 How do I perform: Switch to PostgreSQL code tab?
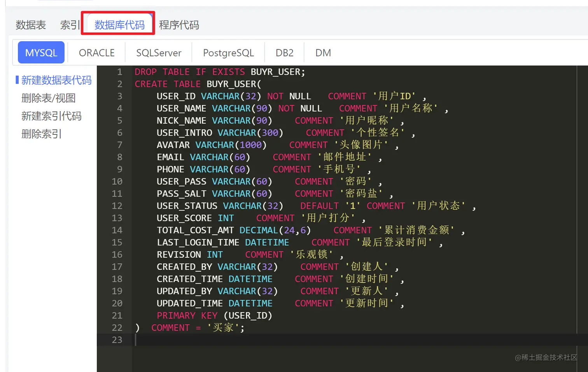click(228, 52)
